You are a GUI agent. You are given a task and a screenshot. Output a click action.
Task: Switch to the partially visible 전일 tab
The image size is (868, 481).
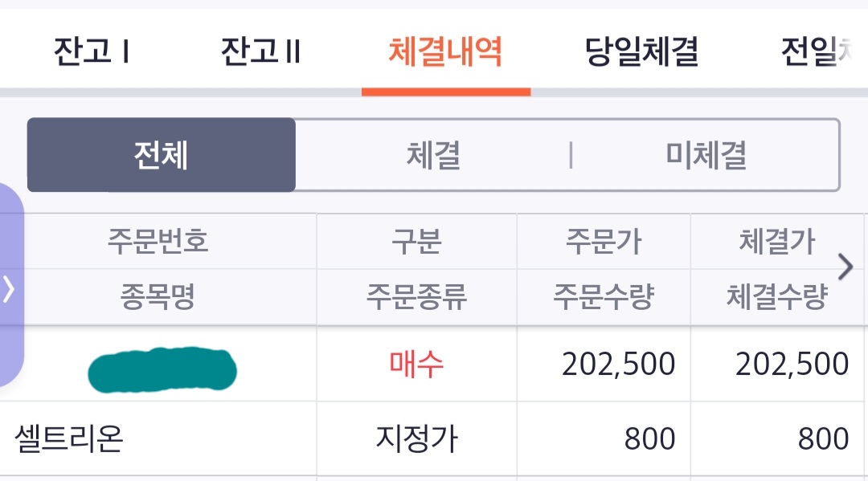click(819, 51)
